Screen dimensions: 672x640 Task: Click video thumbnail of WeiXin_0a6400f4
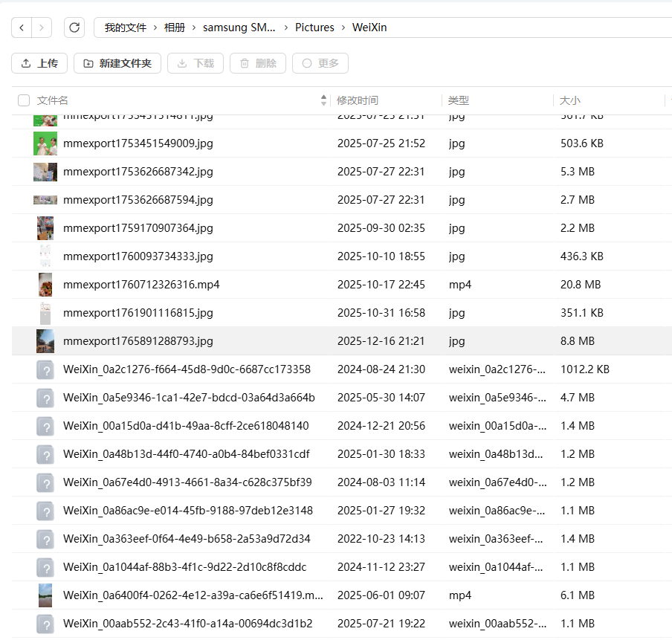[x=45, y=595]
